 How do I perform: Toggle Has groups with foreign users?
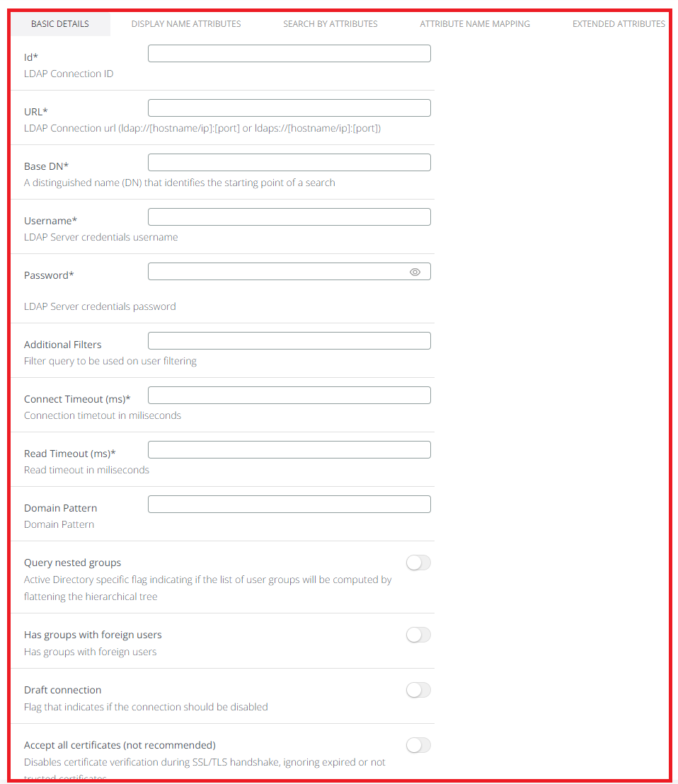pyautogui.click(x=418, y=635)
